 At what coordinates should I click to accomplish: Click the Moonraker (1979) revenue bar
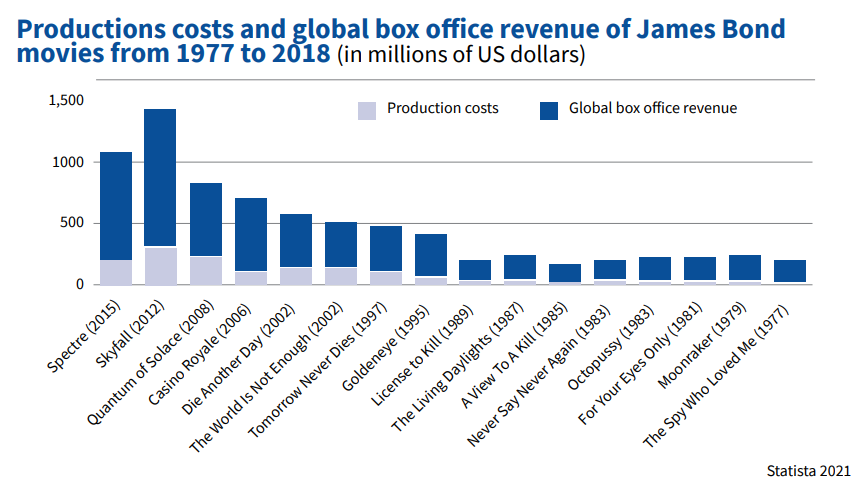[745, 268]
